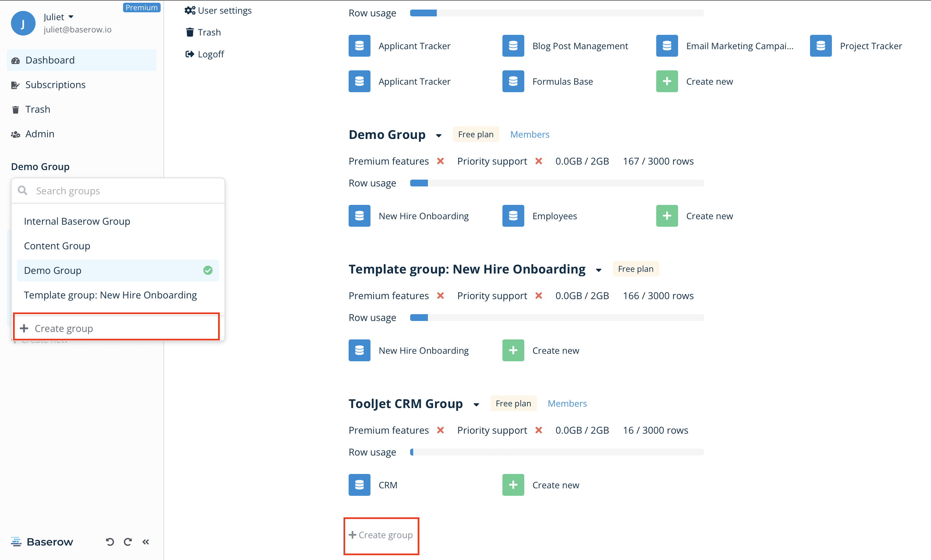Image resolution: width=931 pixels, height=560 pixels.
Task: Open the Dashboard section in the sidebar
Action: pyautogui.click(x=50, y=60)
